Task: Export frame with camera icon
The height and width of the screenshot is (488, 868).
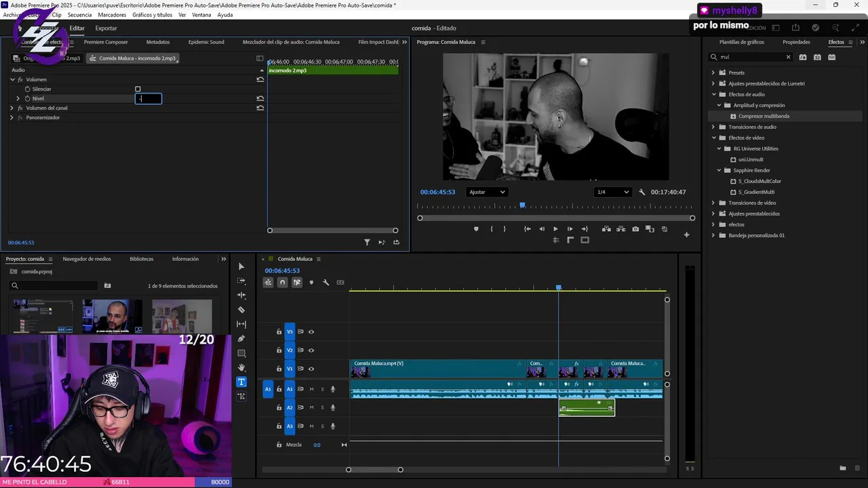Action: (635, 229)
